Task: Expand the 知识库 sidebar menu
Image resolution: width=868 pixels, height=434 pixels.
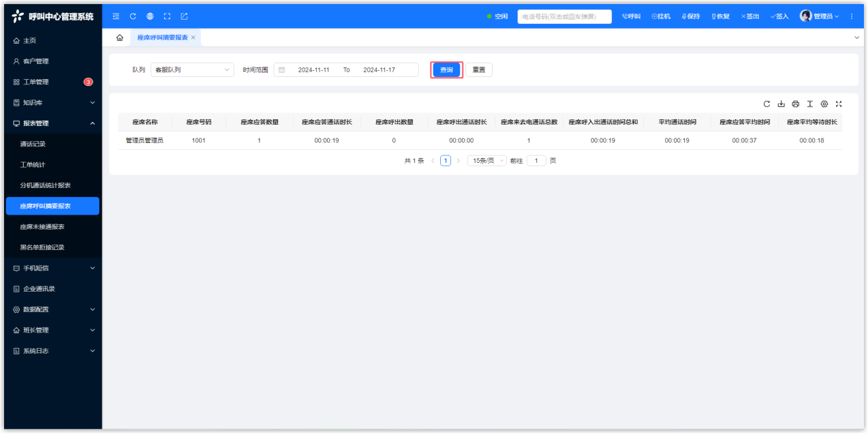Action: click(53, 103)
